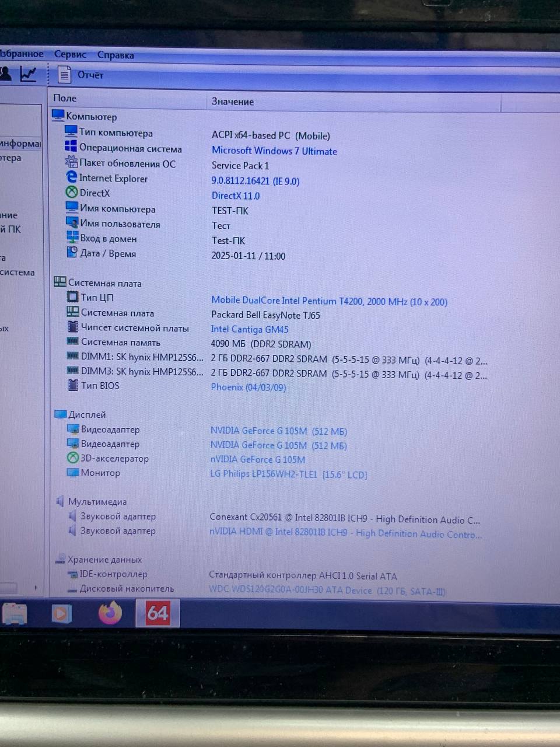This screenshot has height=747, width=560.
Task: Click the user silhouette toolbar icon
Action: click(5, 74)
